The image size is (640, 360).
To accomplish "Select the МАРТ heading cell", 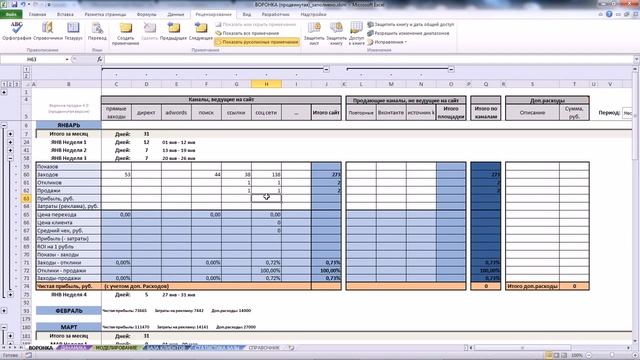I will click(x=69, y=327).
